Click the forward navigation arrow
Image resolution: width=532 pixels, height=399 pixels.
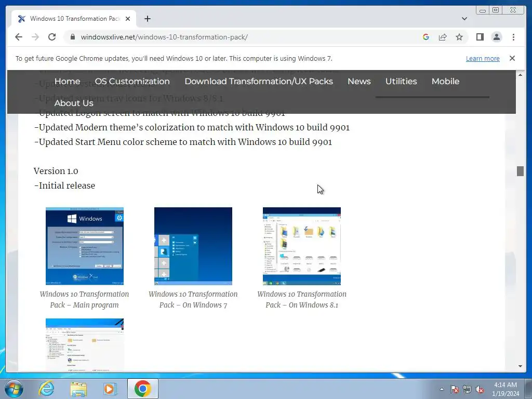35,37
